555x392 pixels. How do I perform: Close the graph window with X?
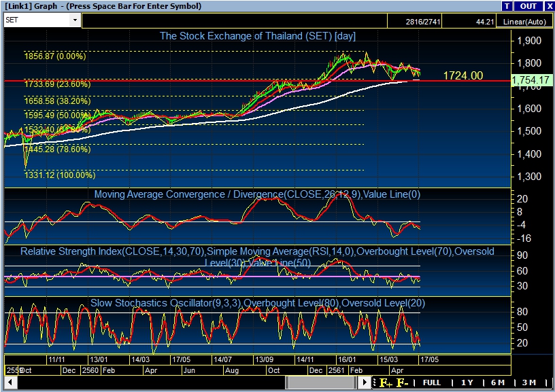coord(550,6)
